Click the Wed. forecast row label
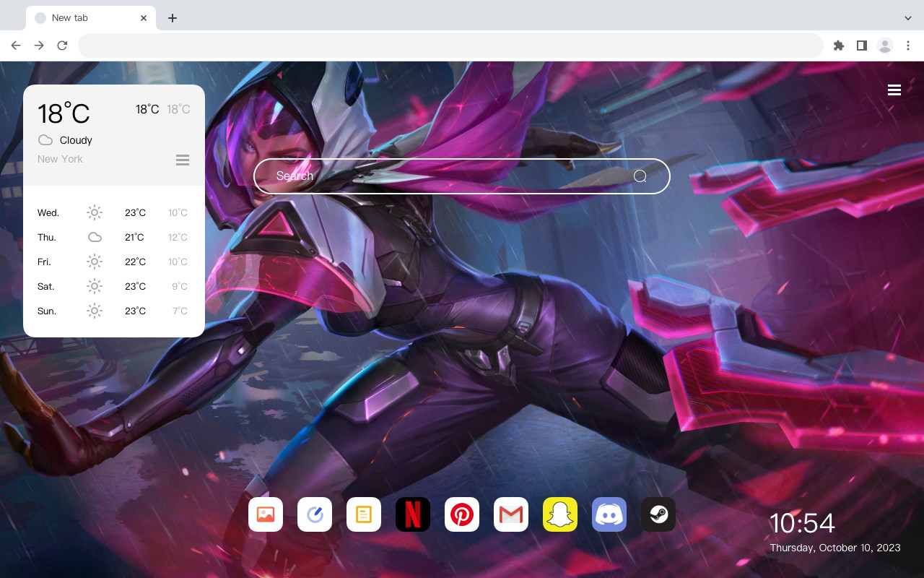The height and width of the screenshot is (578, 924). [48, 212]
